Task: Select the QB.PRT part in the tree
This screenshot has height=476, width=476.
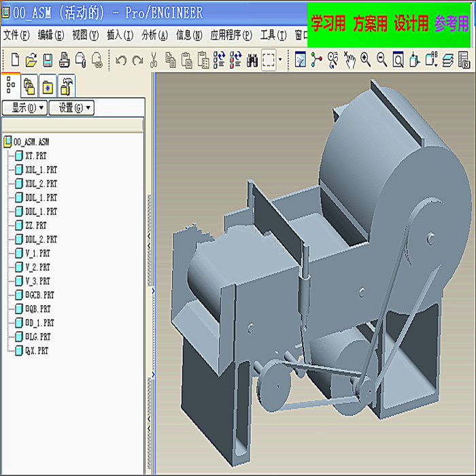Action: (x=33, y=309)
